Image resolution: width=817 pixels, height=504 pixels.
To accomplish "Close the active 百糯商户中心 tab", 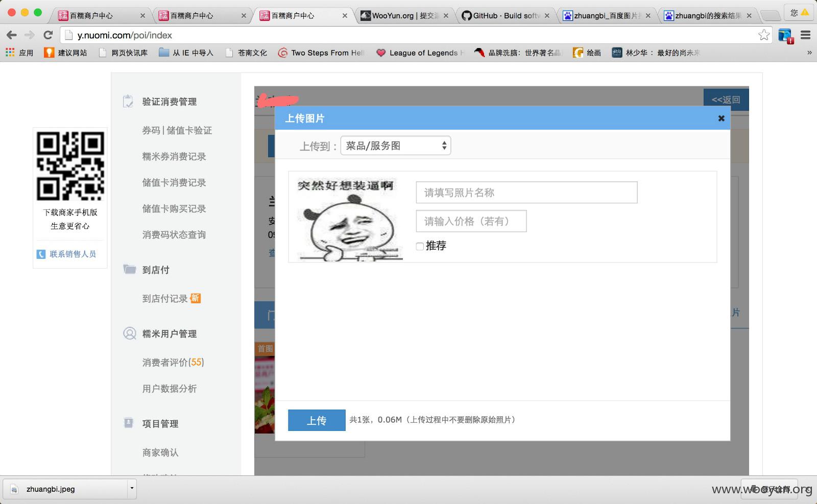I will pyautogui.click(x=345, y=16).
